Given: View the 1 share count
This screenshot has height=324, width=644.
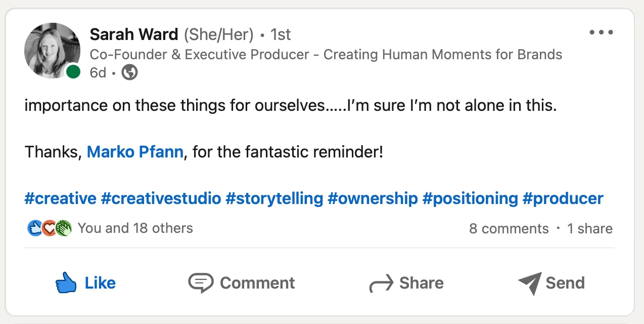Looking at the screenshot, I should pos(589,229).
